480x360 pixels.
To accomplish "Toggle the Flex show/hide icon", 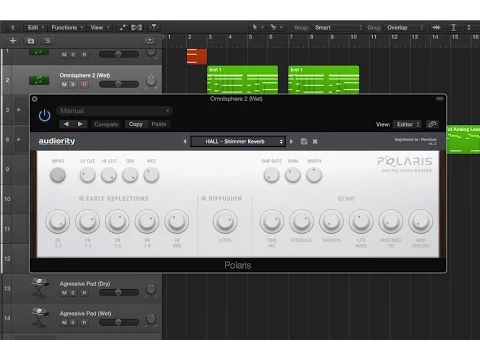I will 136,28.
